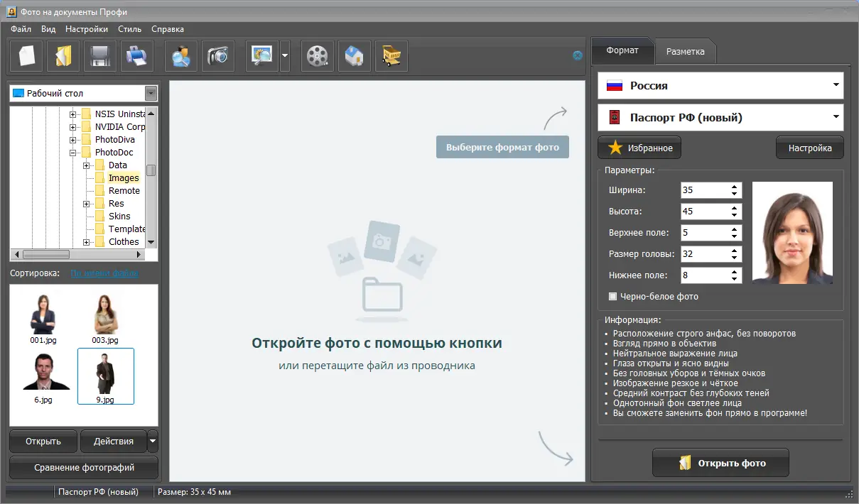Viewport: 859px width, 504px height.
Task: Open the Настройки menu
Action: click(x=87, y=29)
